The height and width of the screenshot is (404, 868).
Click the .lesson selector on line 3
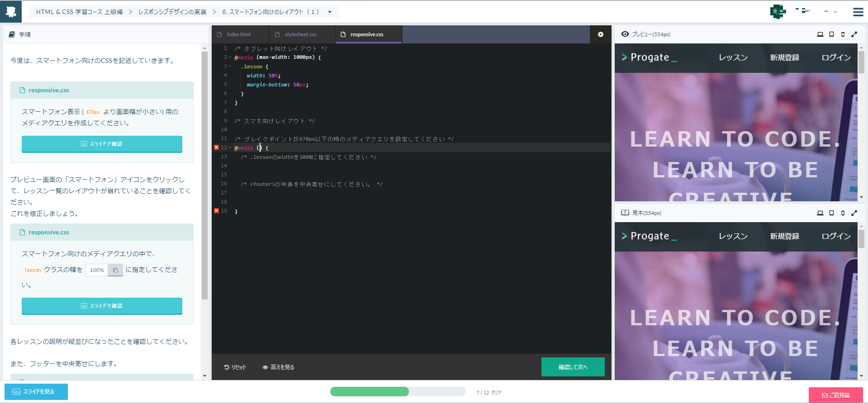coord(251,67)
